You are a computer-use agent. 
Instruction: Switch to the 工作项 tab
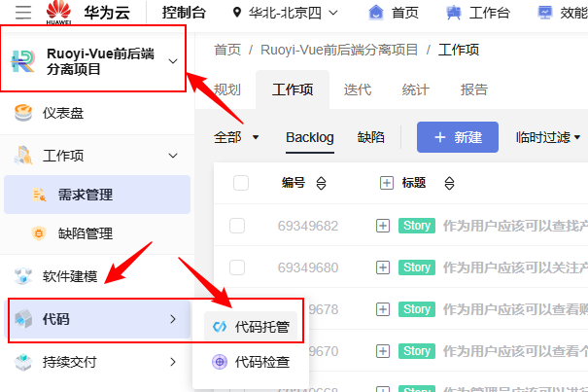293,89
